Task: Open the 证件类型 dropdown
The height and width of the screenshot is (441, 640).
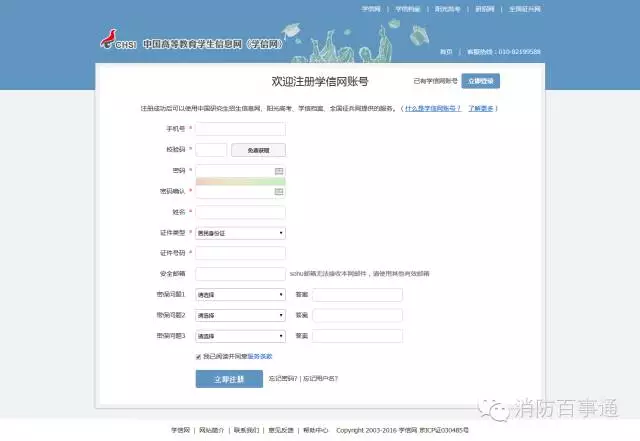Action: coord(240,233)
